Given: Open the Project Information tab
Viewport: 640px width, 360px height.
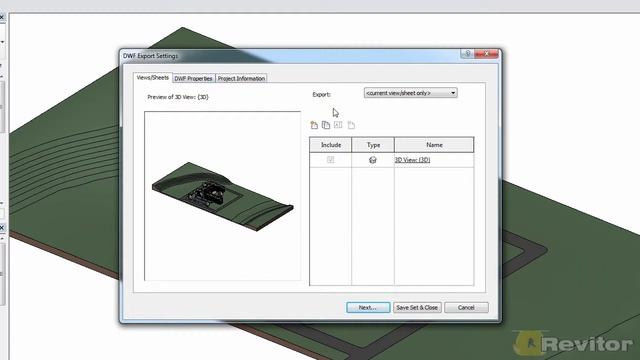Looking at the screenshot, I should point(241,78).
